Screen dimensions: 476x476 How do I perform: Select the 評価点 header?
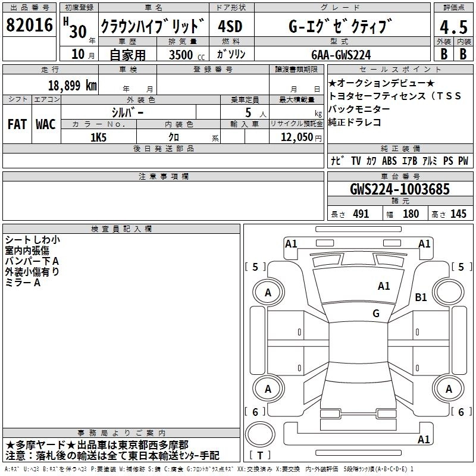click(453, 8)
